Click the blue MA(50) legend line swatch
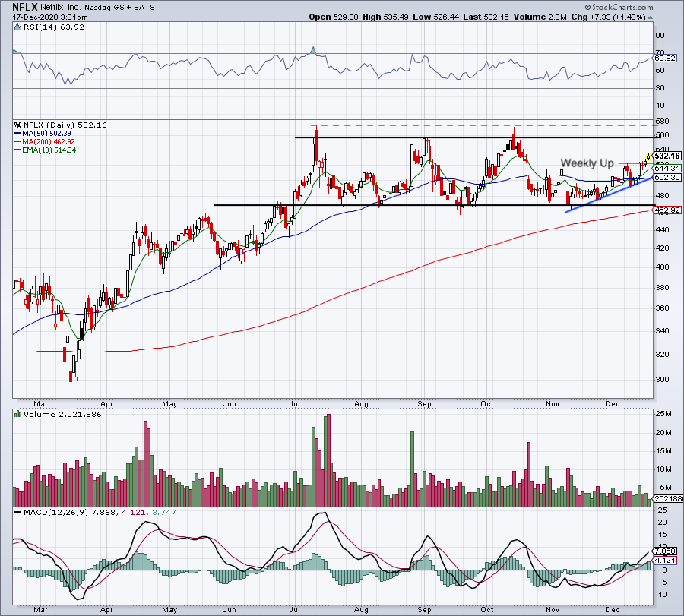 18,134
